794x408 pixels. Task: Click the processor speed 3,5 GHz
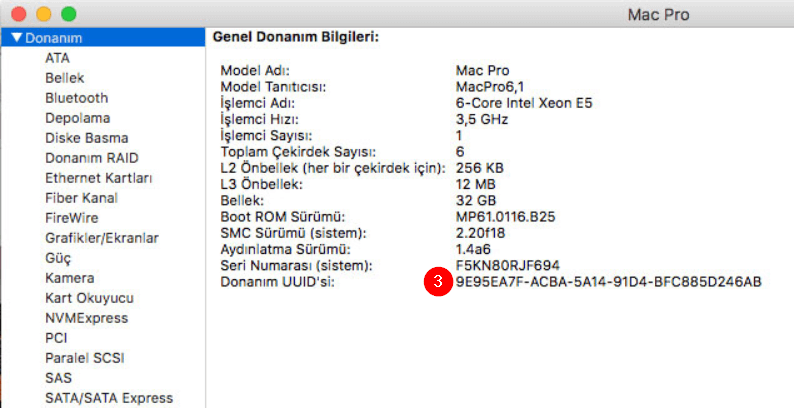(482, 119)
